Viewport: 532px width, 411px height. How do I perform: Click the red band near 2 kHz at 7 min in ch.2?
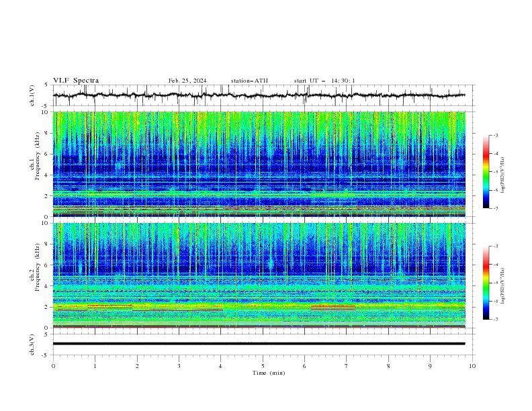pos(333,306)
